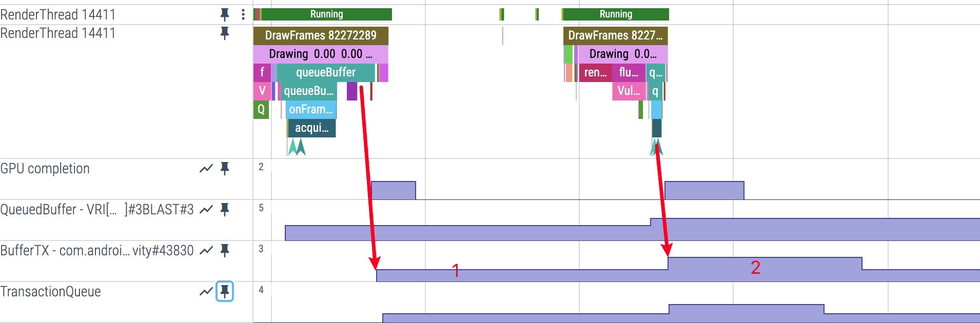980x323 pixels.
Task: Click pin icon on RenderThread DrawFrames slices track
Action: pyautogui.click(x=224, y=33)
